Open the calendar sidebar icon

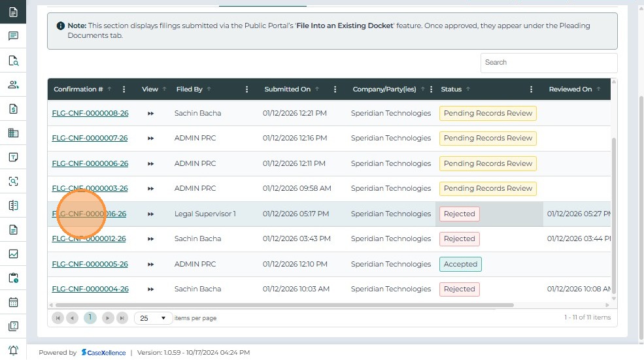(13, 303)
